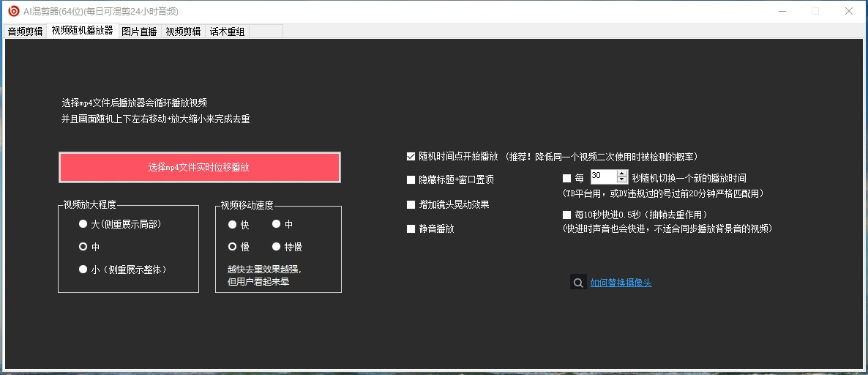
Task: Toggle 随机时间点开始播放 checkbox
Action: pyautogui.click(x=411, y=157)
